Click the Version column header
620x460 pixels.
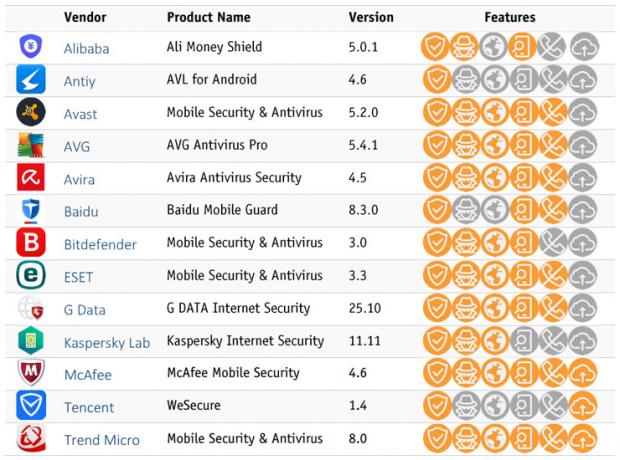point(370,17)
